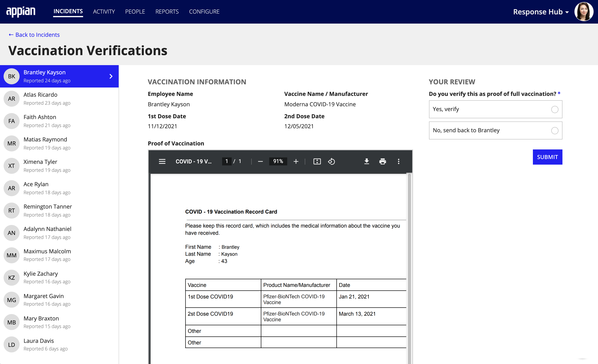Rotate the PDF counterclockwise
The width and height of the screenshot is (598, 364).
(x=332, y=161)
